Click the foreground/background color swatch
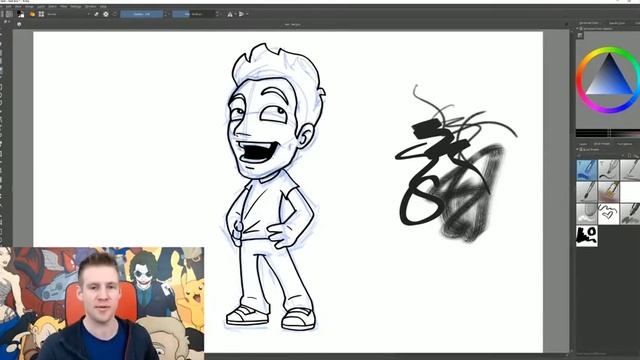640x360 pixels. (x=20, y=14)
